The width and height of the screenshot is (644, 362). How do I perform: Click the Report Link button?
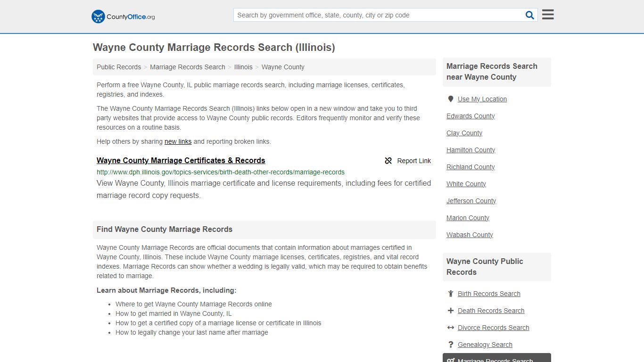point(408,161)
